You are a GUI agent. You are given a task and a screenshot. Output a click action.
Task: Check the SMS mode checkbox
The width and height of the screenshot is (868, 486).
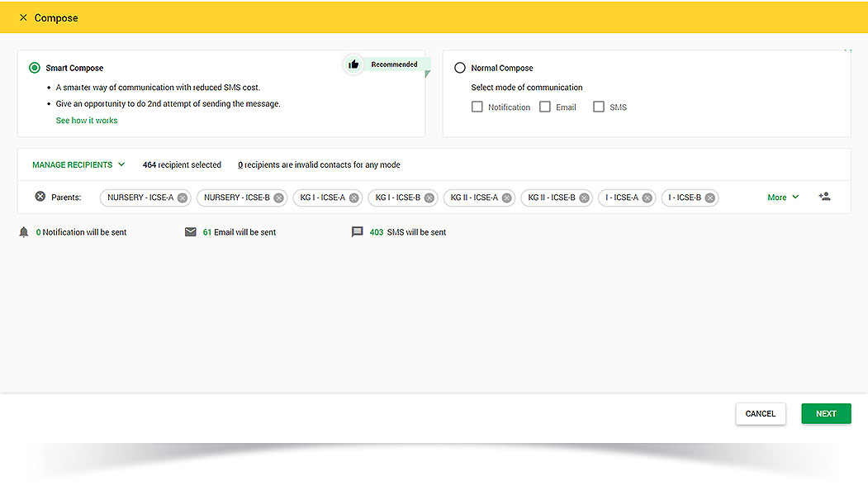click(599, 107)
